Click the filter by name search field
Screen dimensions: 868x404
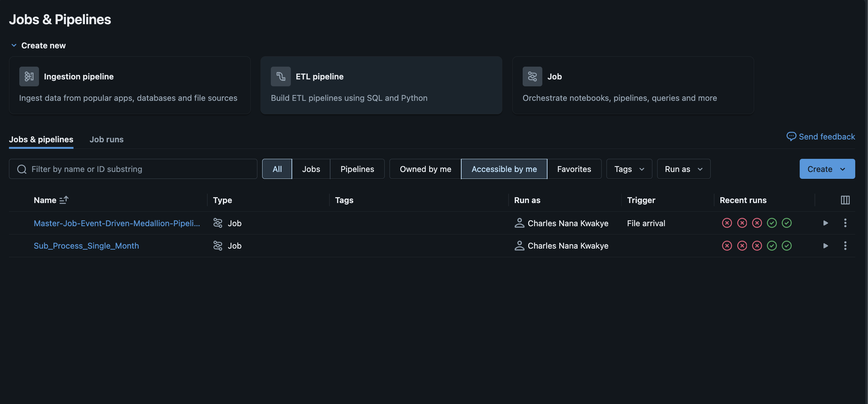[138, 169]
